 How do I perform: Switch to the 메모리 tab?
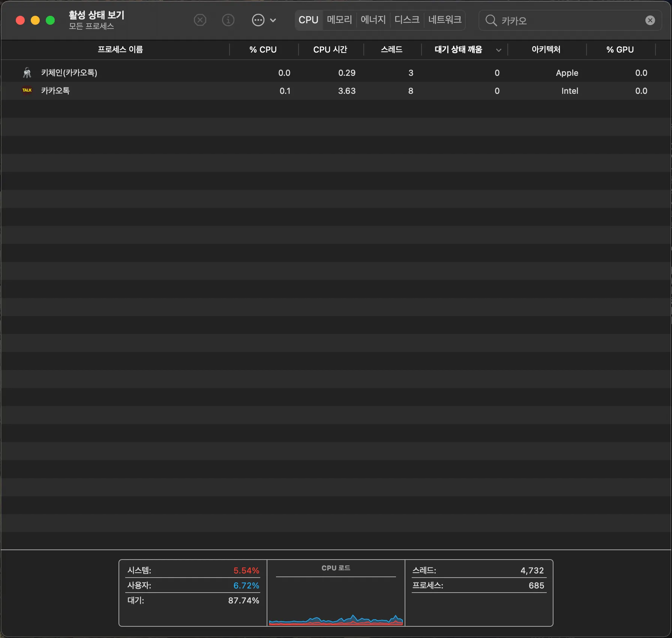[x=339, y=20]
